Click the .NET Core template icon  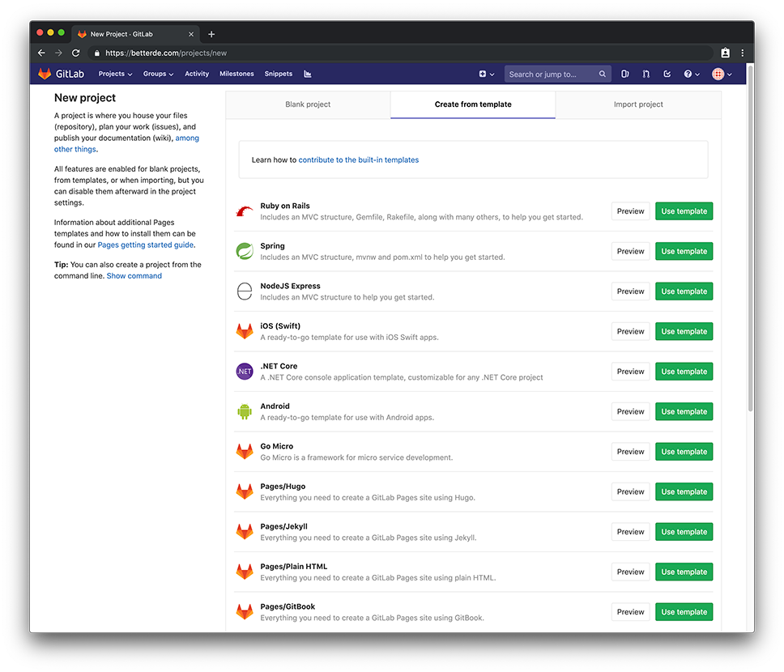[x=244, y=371]
